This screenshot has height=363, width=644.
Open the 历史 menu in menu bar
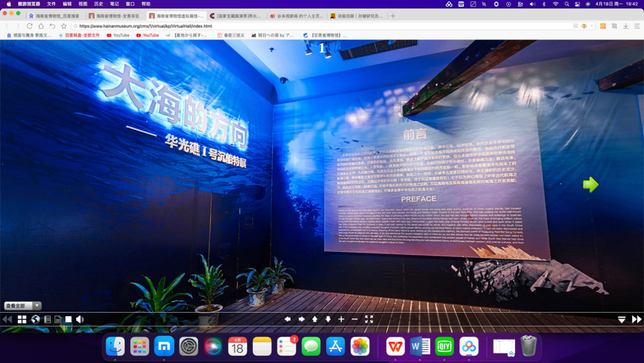pyautogui.click(x=98, y=4)
